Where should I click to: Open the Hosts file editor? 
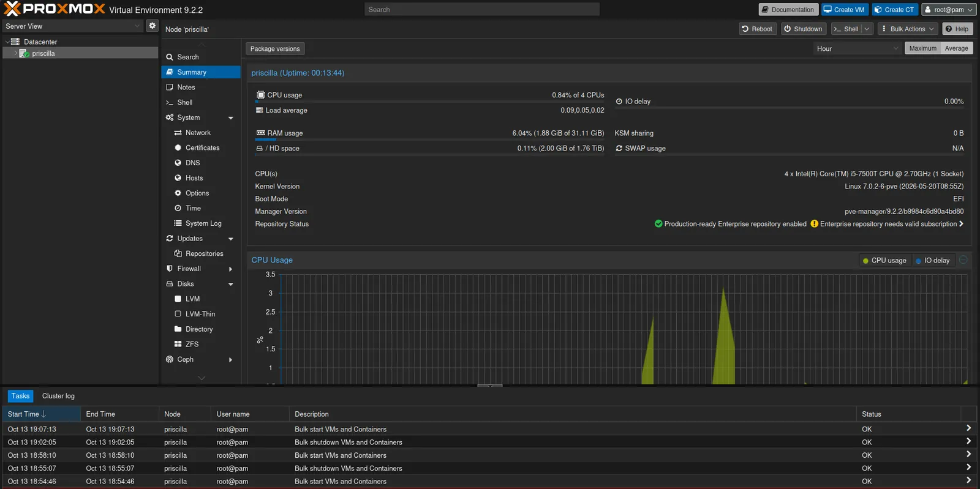(x=194, y=178)
